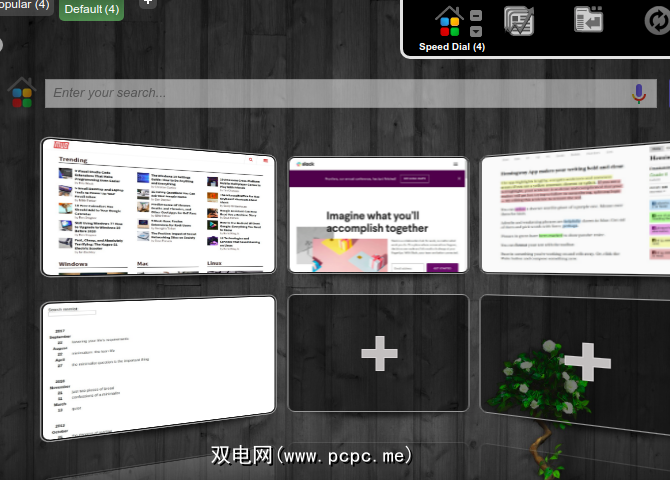Open the Trending news site thumbnail
The width and height of the screenshot is (670, 480).
158,208
